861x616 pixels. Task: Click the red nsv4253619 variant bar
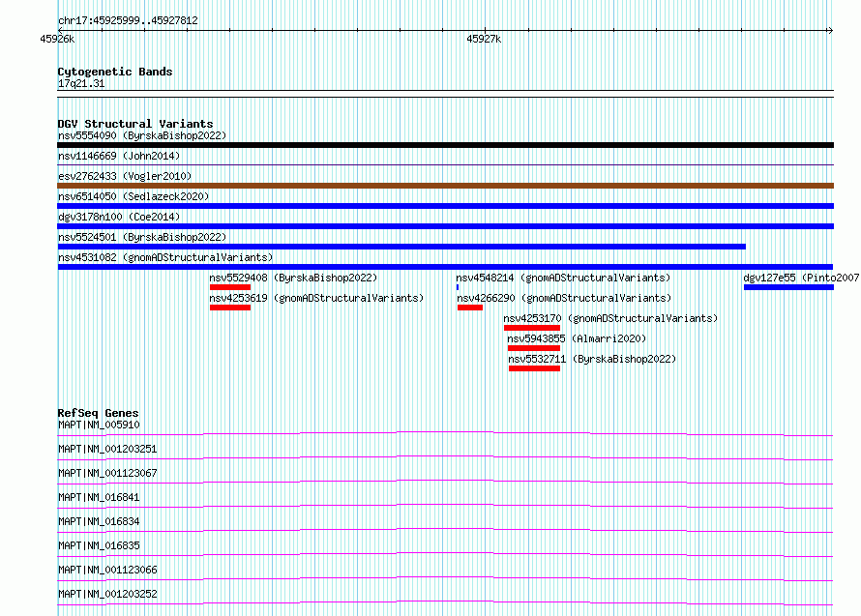230,308
